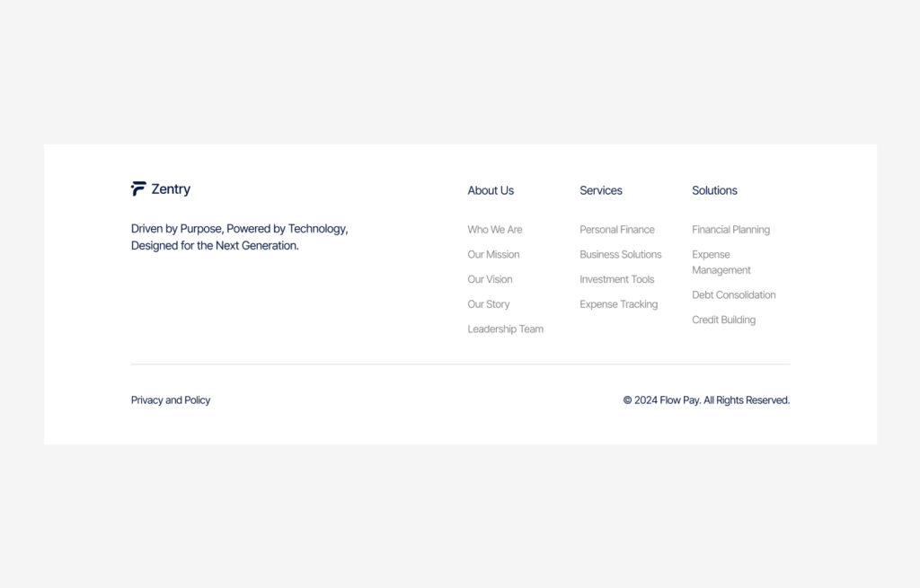Open the Leadership Team link

pos(505,329)
